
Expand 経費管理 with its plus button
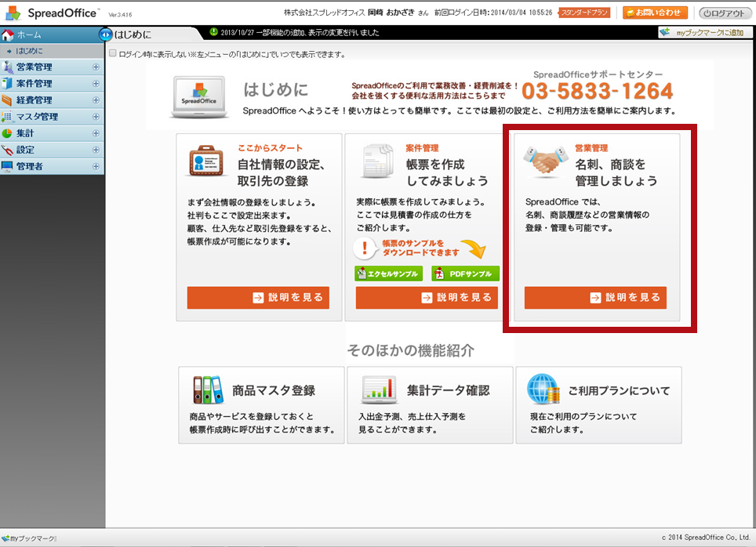point(96,100)
